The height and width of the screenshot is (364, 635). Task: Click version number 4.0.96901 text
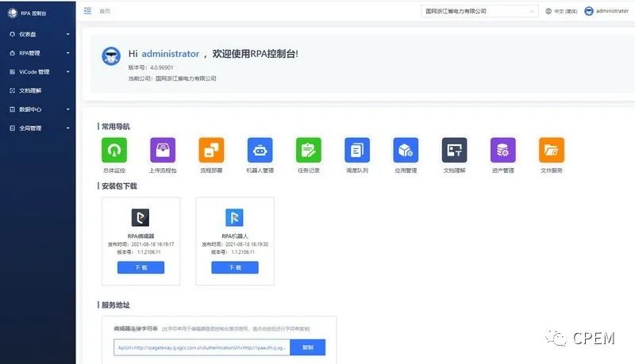162,67
